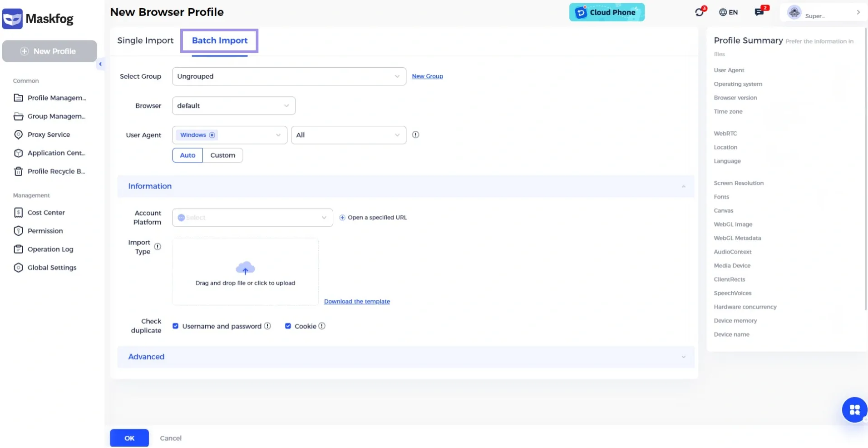Viewport: 868px width, 448px height.
Task: Select Proxy Service in the sidebar
Action: coord(48,134)
